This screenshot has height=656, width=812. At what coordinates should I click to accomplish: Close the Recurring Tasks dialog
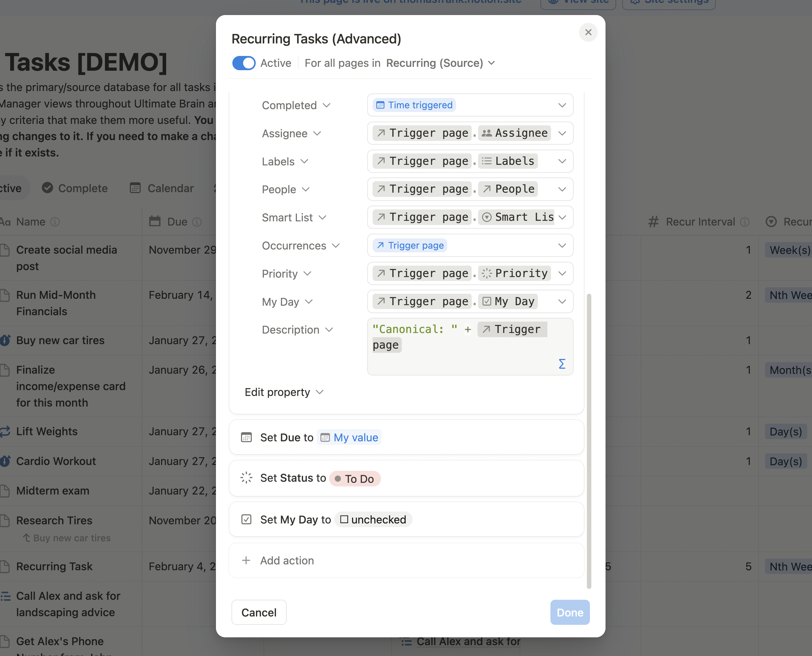click(588, 33)
